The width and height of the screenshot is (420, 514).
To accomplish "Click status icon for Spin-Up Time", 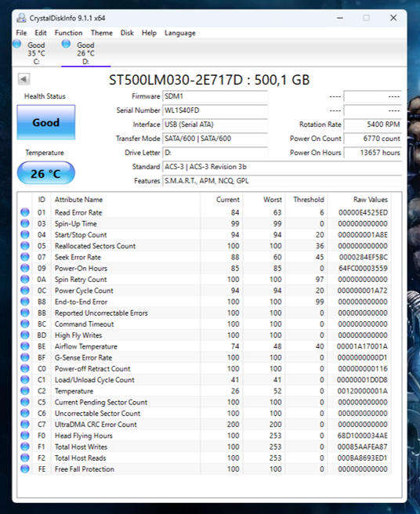I will [25, 223].
